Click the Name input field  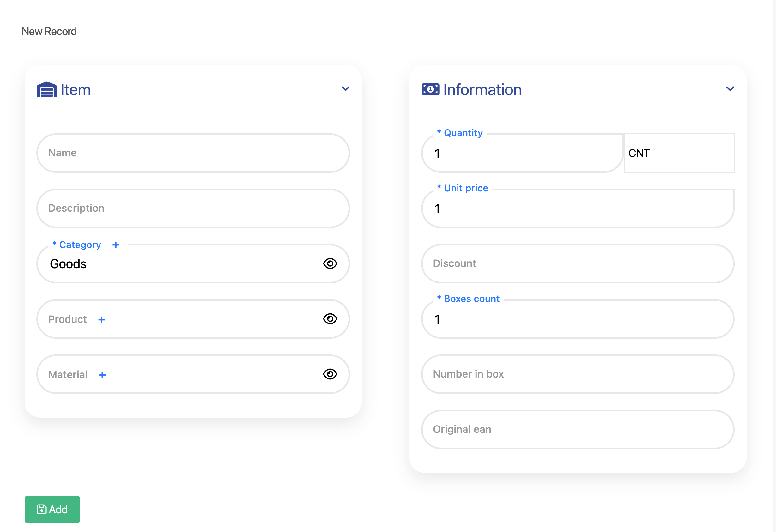point(193,153)
